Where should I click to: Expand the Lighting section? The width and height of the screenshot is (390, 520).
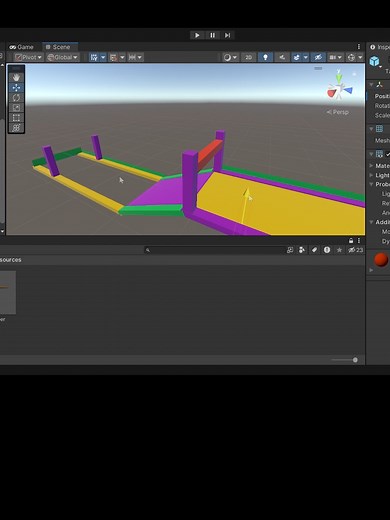[x=371, y=175]
